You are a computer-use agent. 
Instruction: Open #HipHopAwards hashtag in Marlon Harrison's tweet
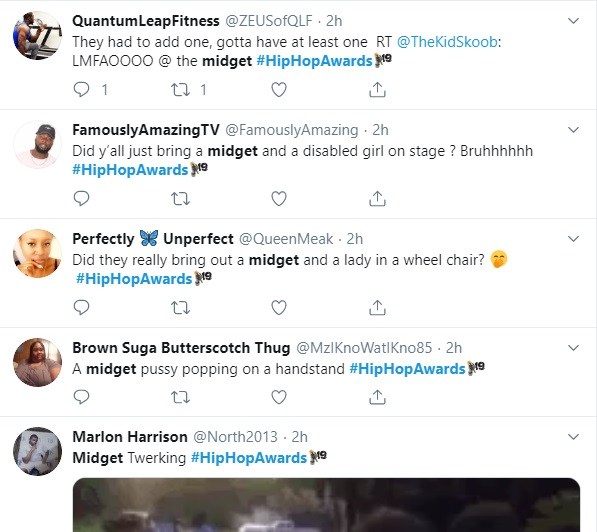pos(249,458)
